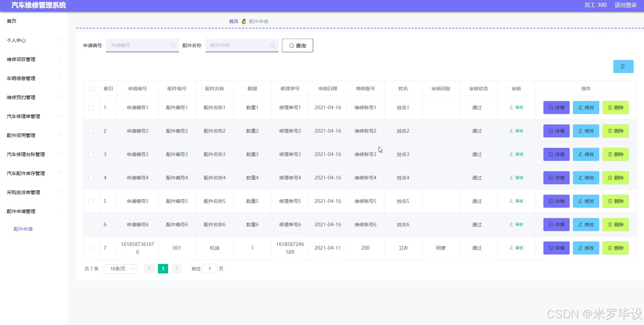Click 修改 for row 申请编号6
Screen dimensions: 644x325
tap(586, 225)
